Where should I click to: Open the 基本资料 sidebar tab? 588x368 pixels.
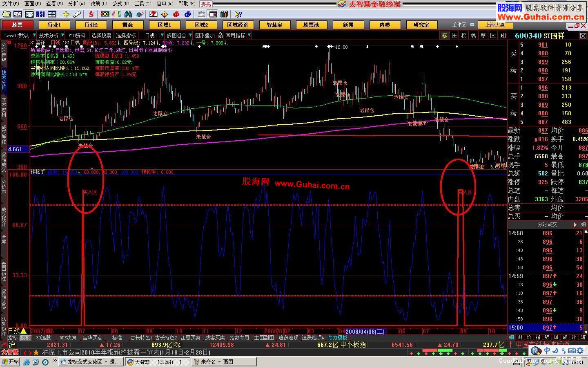[x=4, y=107]
